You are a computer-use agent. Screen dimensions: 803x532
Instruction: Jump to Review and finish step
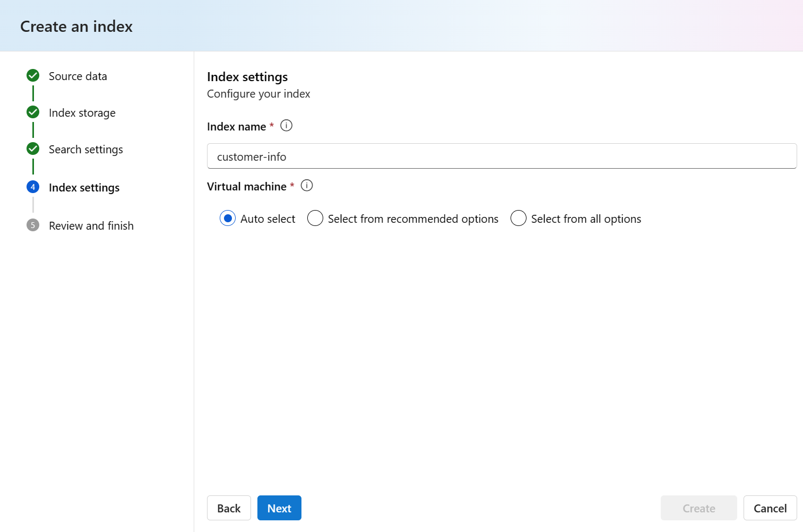point(91,226)
